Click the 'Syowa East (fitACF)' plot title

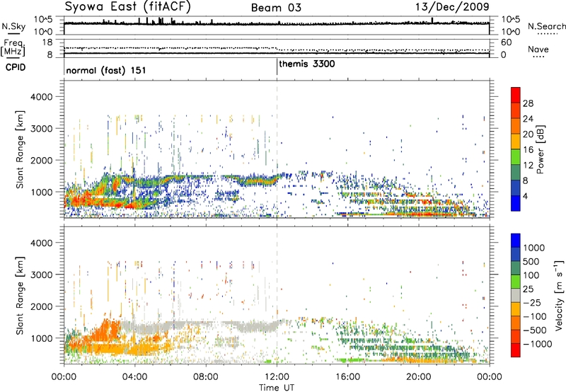click(128, 6)
